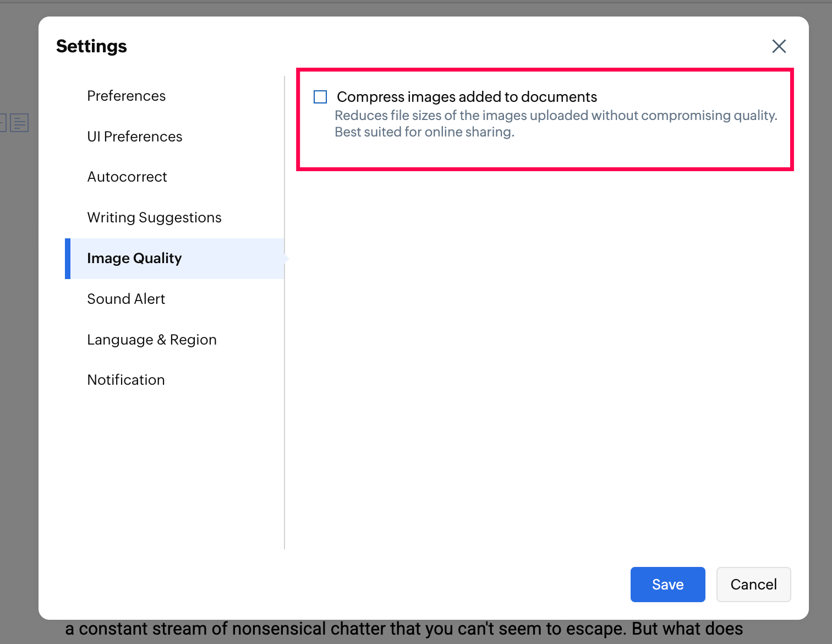
Task: Click the 'Best suited for online sharing' line
Action: 424,132
